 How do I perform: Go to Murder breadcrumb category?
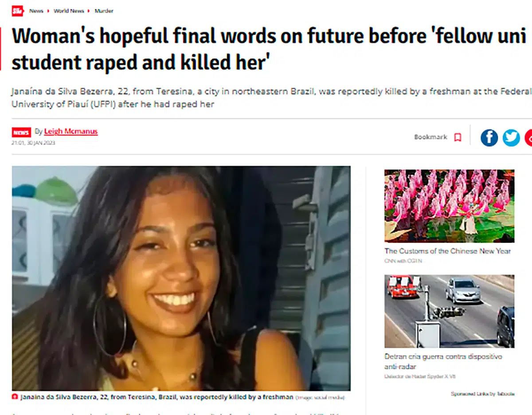point(104,11)
